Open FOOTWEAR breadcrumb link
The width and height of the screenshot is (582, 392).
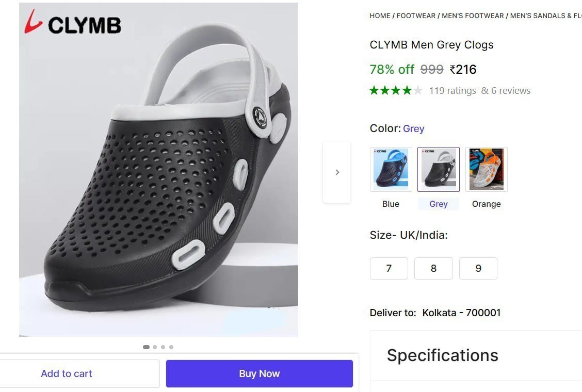[x=416, y=15]
